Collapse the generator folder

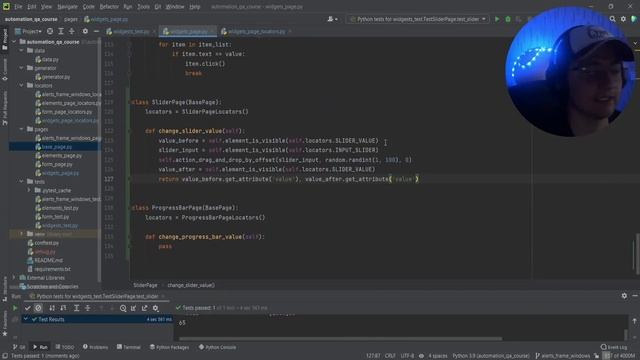point(22,68)
